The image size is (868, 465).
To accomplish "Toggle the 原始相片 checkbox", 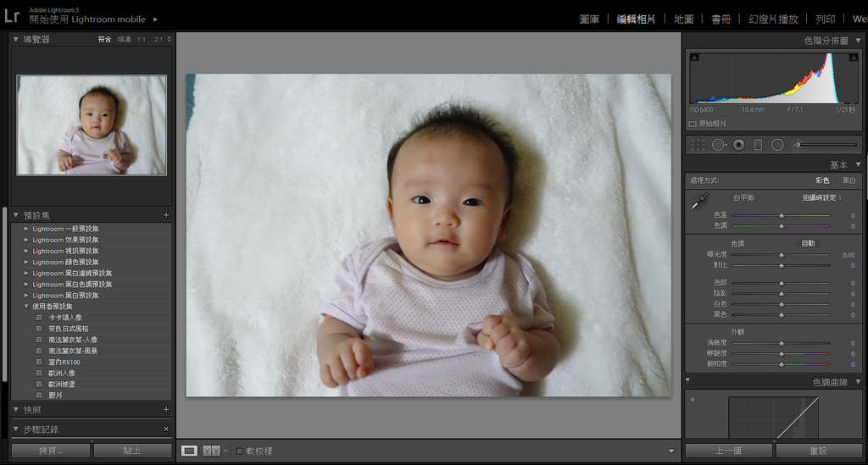I will (693, 124).
